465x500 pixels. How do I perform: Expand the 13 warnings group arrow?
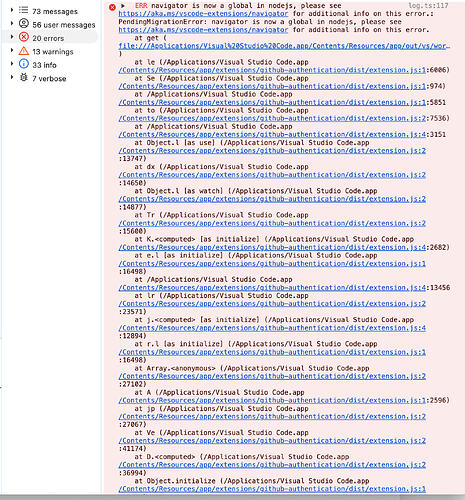pos(12,50)
